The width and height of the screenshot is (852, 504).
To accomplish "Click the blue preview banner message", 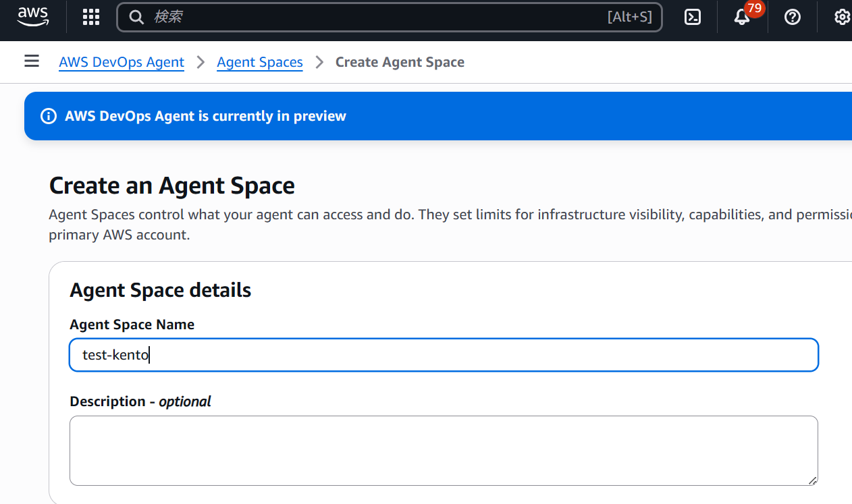I will [205, 116].
